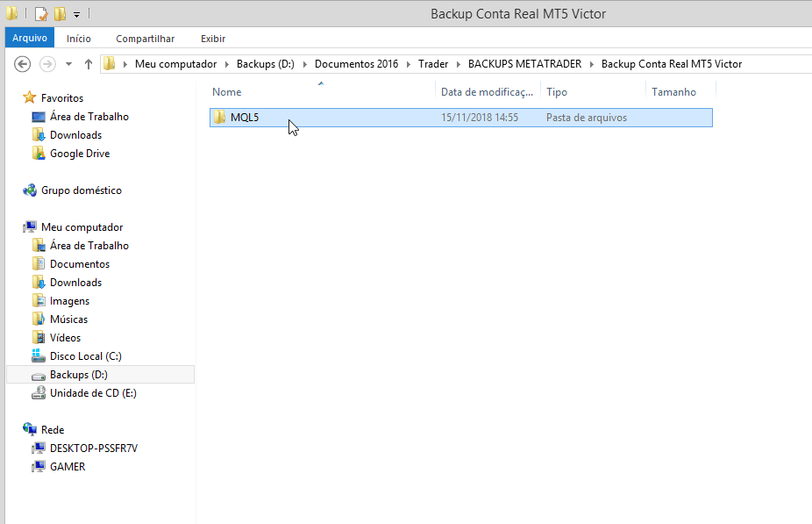Expand the arrow after BACKUPS METATRADER in breadcrumb
The height and width of the screenshot is (524, 812).
pyautogui.click(x=591, y=64)
